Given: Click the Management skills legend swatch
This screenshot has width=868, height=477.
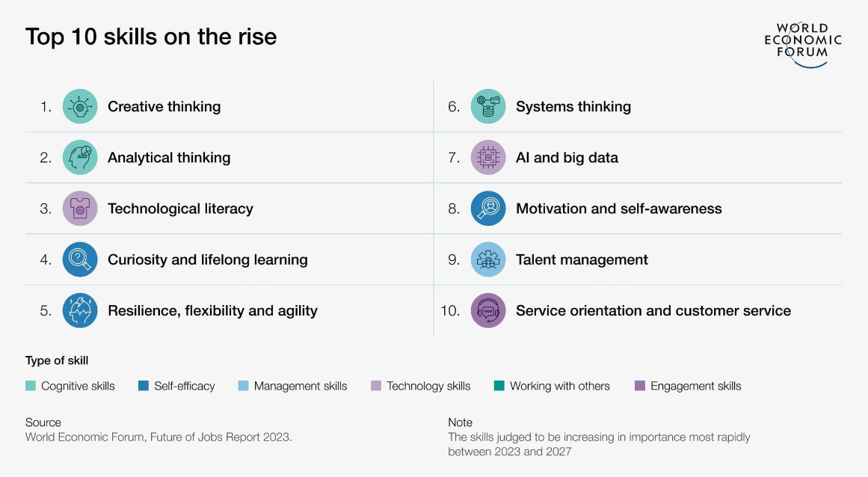Looking at the screenshot, I should point(243,386).
